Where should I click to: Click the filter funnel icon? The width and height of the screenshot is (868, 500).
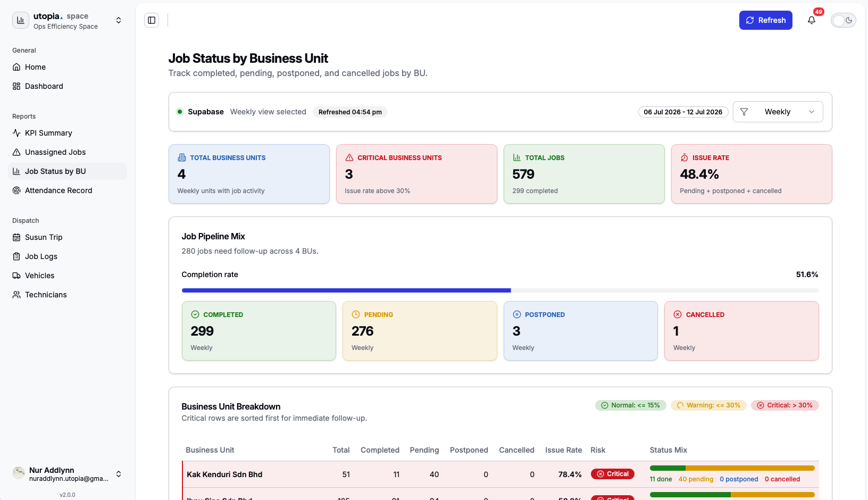pos(744,112)
